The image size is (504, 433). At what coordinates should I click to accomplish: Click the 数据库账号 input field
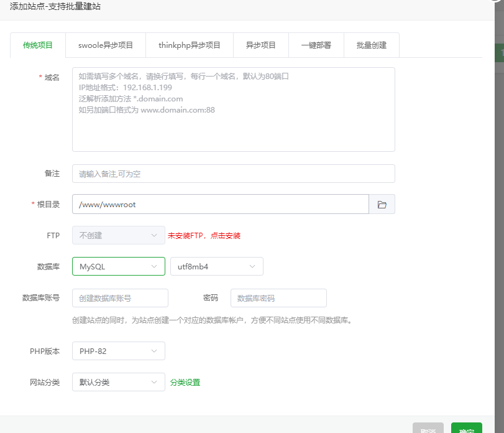(120, 298)
